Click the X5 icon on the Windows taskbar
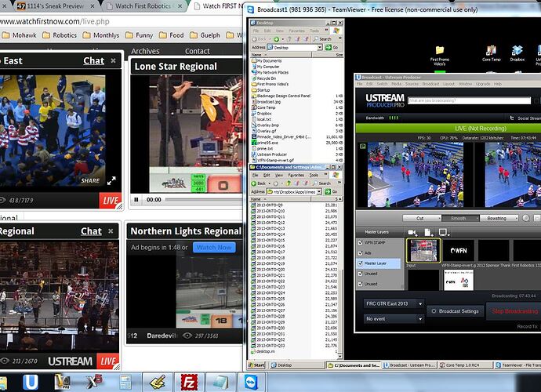 (x=94, y=382)
